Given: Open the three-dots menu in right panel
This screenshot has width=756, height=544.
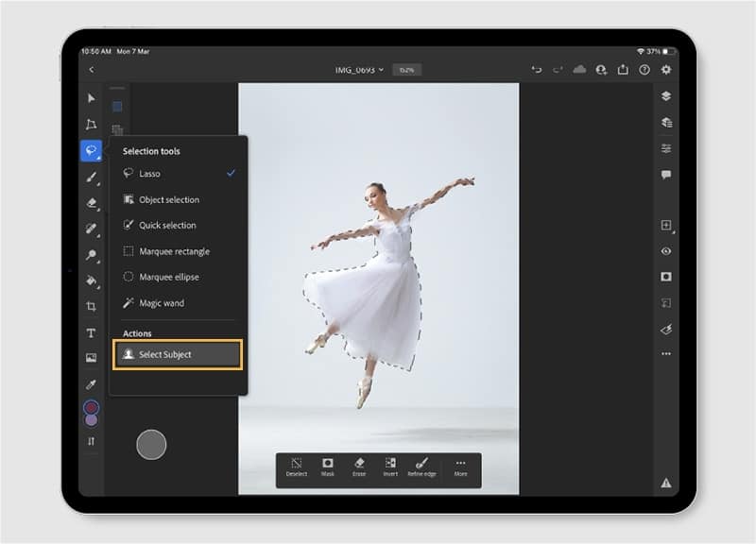Looking at the screenshot, I should click(666, 353).
